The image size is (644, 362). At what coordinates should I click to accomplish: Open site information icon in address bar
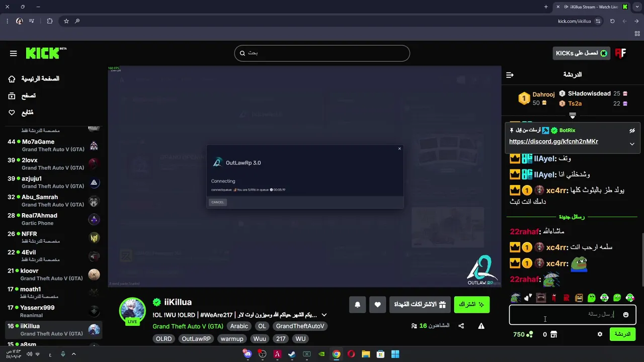coord(598,21)
